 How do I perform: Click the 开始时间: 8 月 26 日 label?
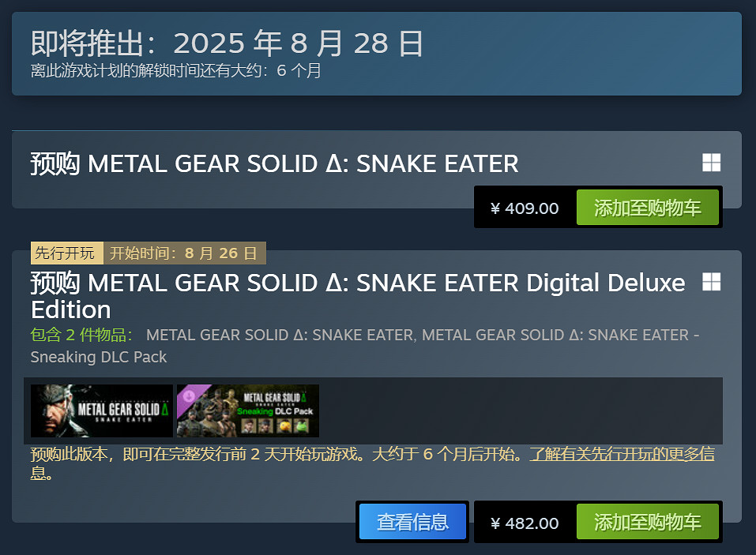[x=183, y=253]
